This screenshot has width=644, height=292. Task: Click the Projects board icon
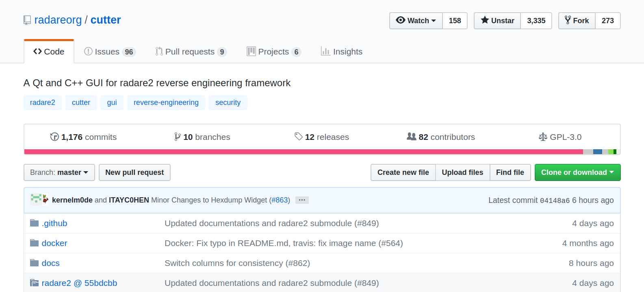click(251, 51)
